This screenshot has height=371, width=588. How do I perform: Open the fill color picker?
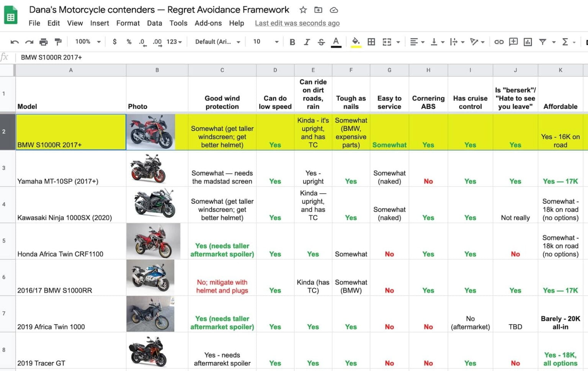[x=356, y=42]
